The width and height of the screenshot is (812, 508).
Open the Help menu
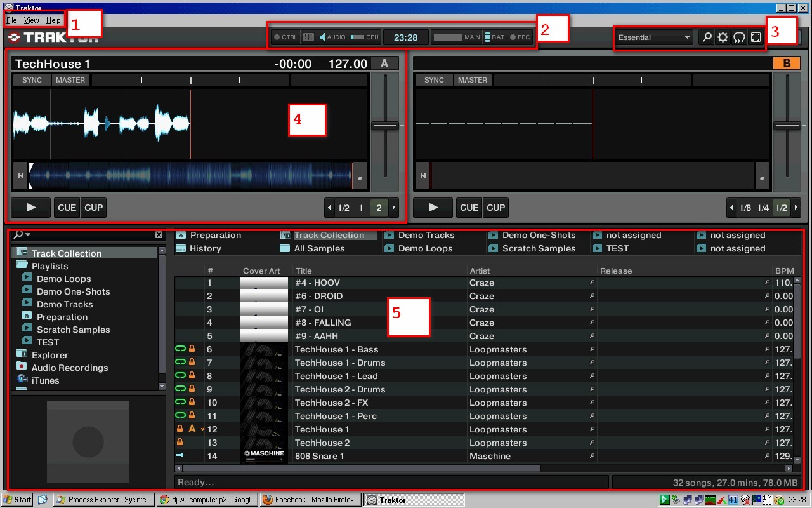(53, 20)
